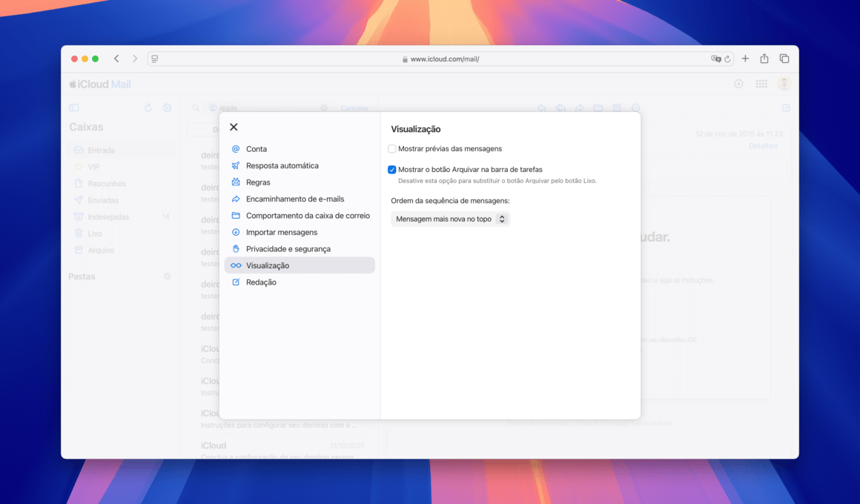This screenshot has width=860, height=504.
Task: Open Encaminhamento de e-mails section
Action: click(x=300, y=199)
